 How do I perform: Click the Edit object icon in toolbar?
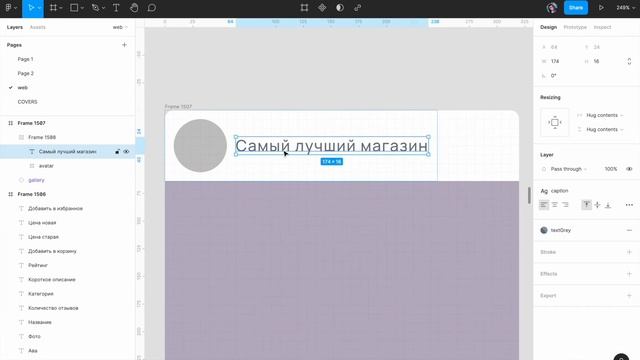304,8
